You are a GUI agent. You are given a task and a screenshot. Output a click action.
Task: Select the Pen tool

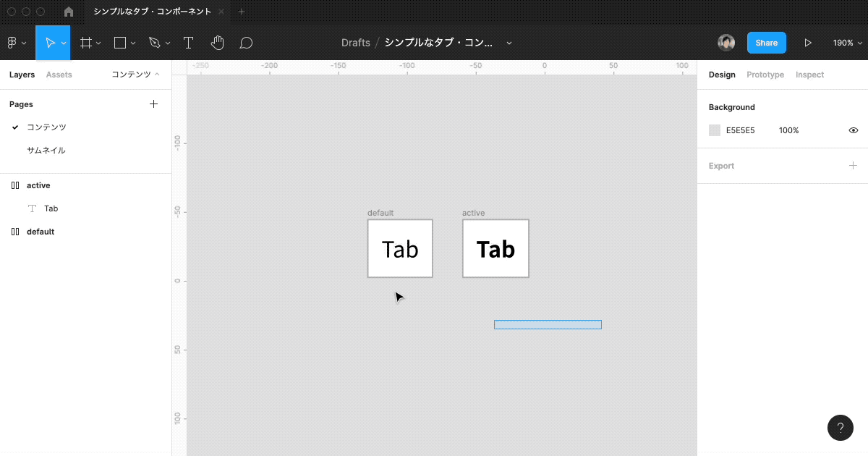pos(154,43)
